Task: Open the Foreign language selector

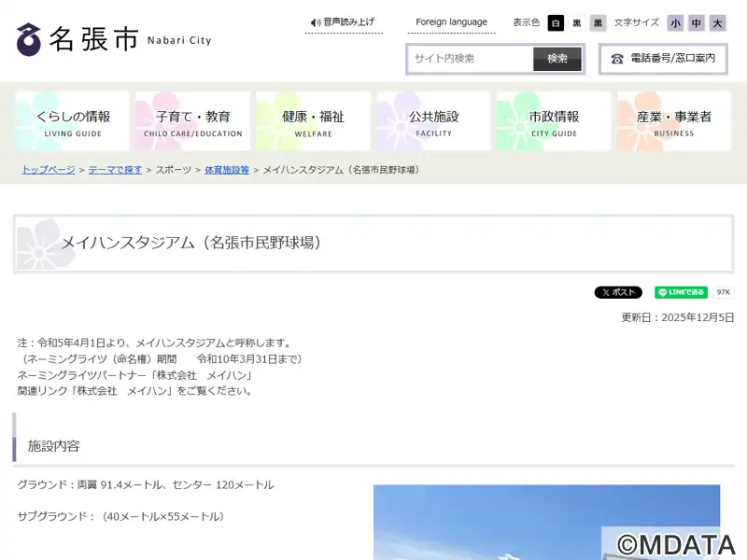Action: (451, 22)
